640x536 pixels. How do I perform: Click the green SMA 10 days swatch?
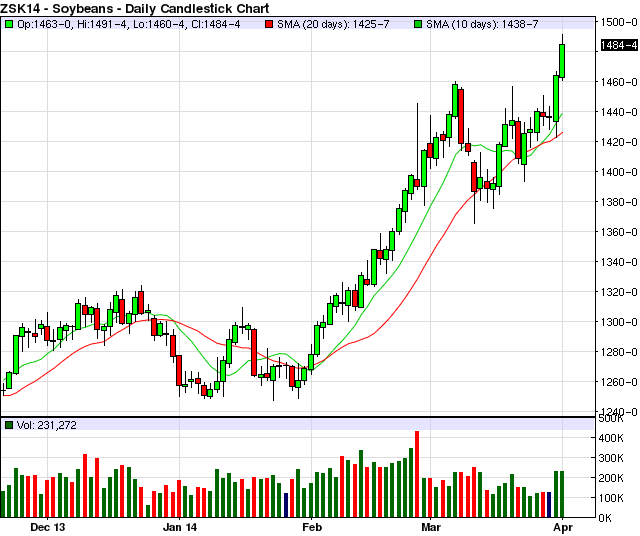point(418,24)
